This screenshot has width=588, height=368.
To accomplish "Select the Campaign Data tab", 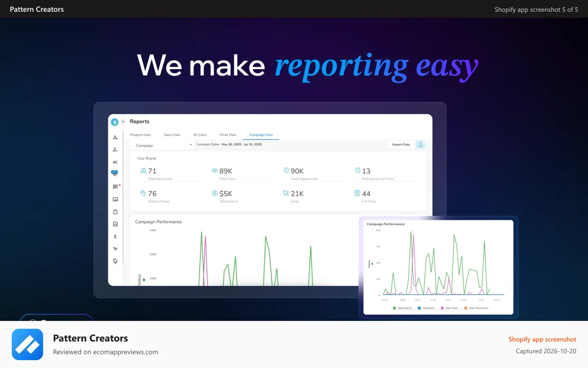I will (x=261, y=134).
